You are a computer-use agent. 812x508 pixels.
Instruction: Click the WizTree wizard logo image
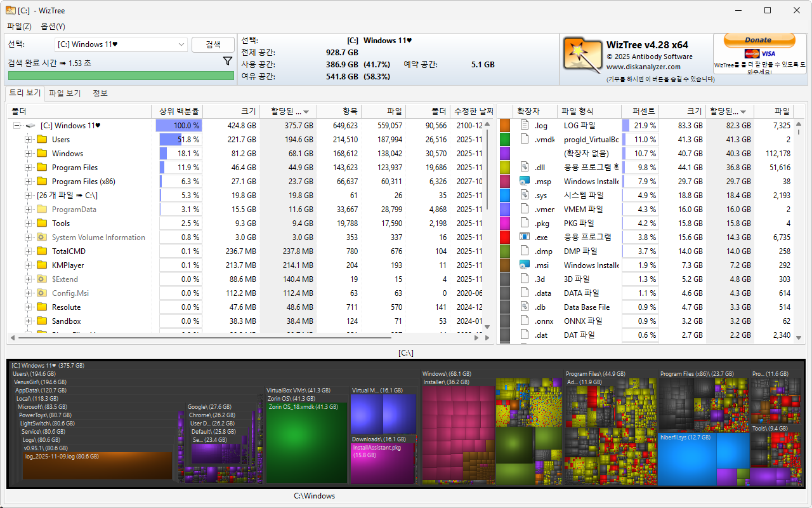(582, 55)
